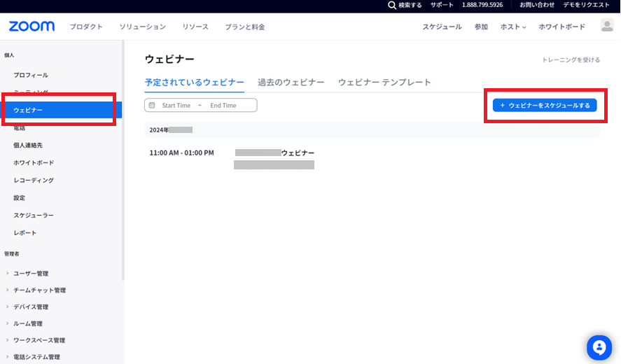Open プロフィール in sidebar
The height and width of the screenshot is (364, 621).
(31, 76)
